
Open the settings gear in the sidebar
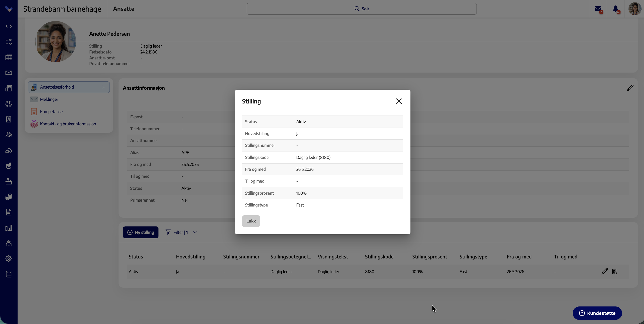click(x=9, y=259)
